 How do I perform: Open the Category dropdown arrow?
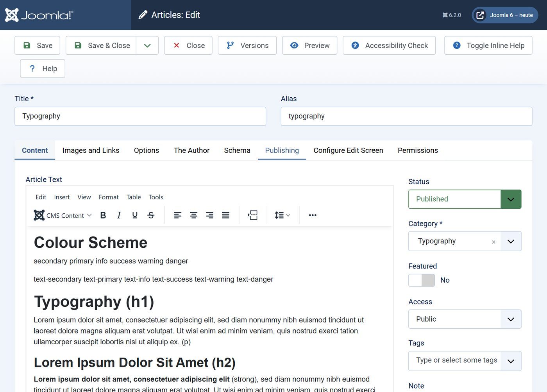511,241
